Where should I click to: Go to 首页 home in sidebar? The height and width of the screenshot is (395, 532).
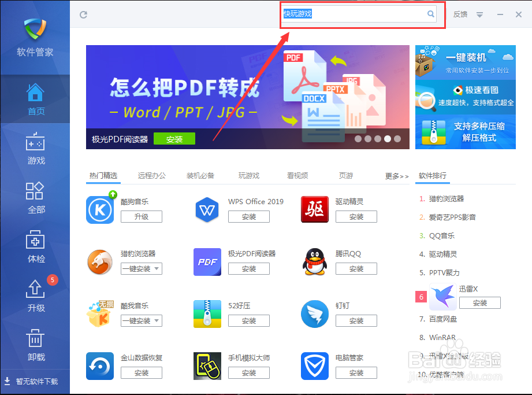(x=35, y=99)
